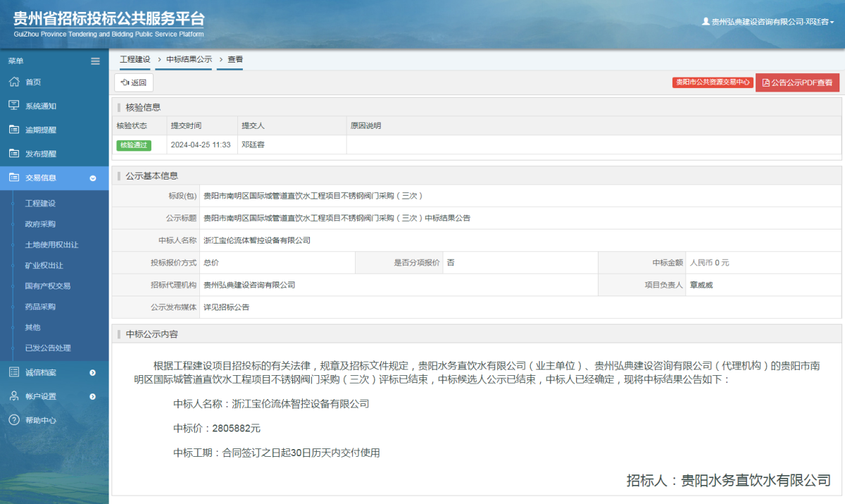This screenshot has height=504, width=845.
Task: Click the 是否分项报价 value 否
Action: tap(451, 263)
